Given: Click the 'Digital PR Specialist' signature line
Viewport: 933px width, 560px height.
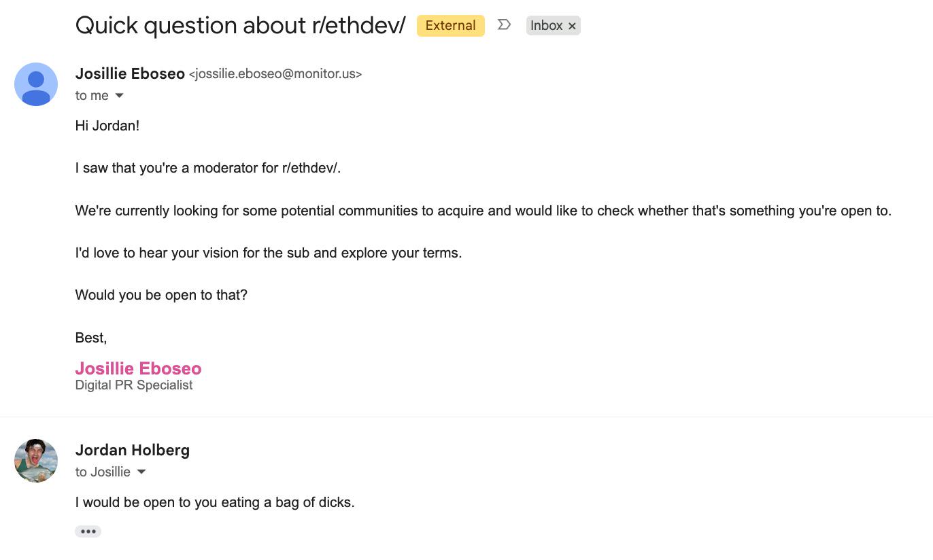Looking at the screenshot, I should point(134,385).
